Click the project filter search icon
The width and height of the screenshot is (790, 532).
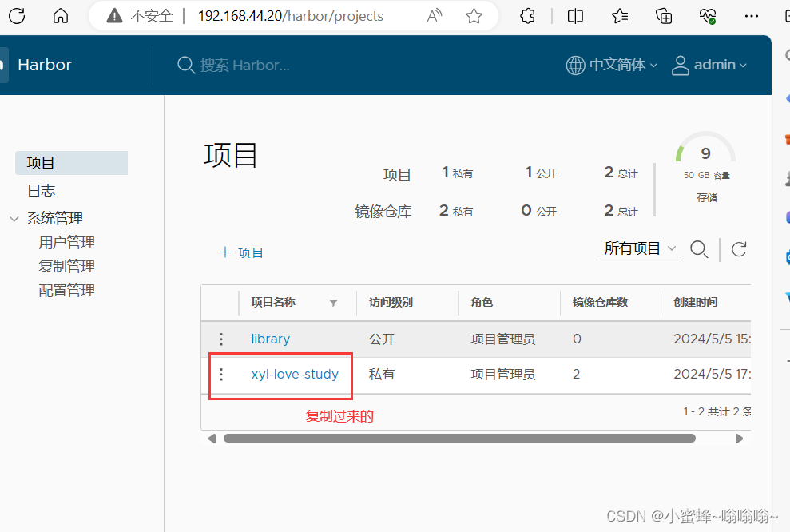click(x=699, y=249)
